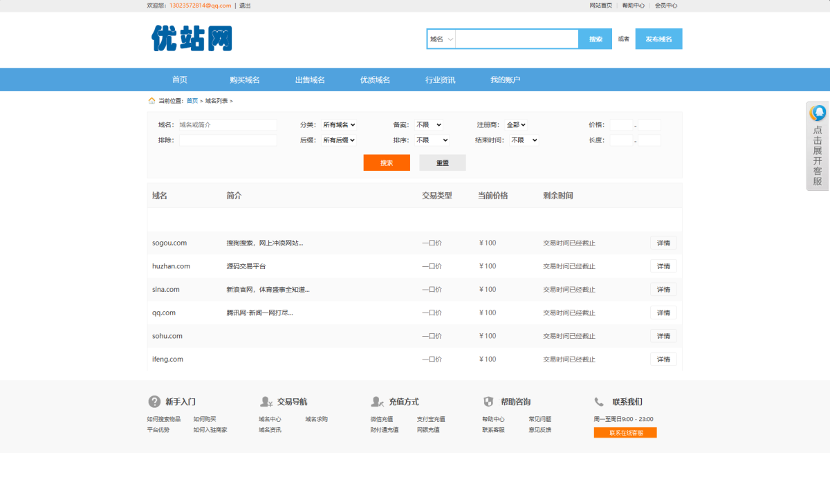The width and height of the screenshot is (830, 504).
Task: Click the maximum 长度 input
Action: point(649,140)
